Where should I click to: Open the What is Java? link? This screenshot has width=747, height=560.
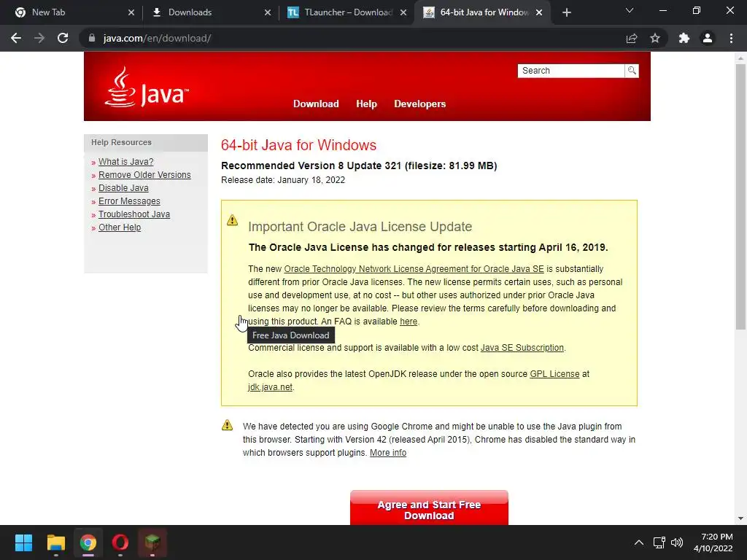pos(125,162)
